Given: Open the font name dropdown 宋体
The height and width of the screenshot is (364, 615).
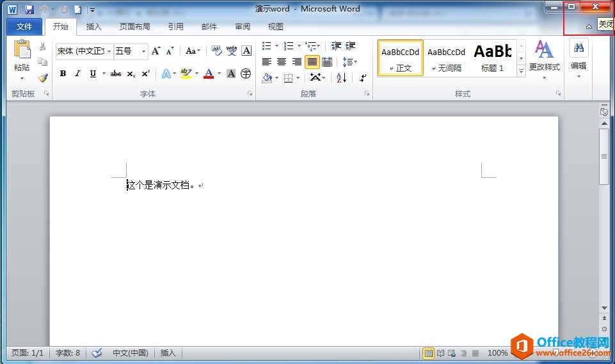Looking at the screenshot, I should click(x=109, y=51).
